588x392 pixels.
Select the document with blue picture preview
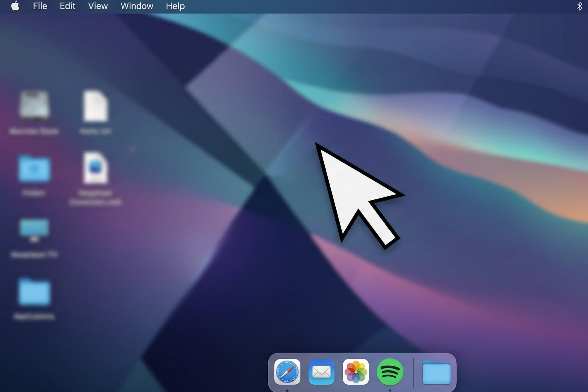[x=95, y=168]
